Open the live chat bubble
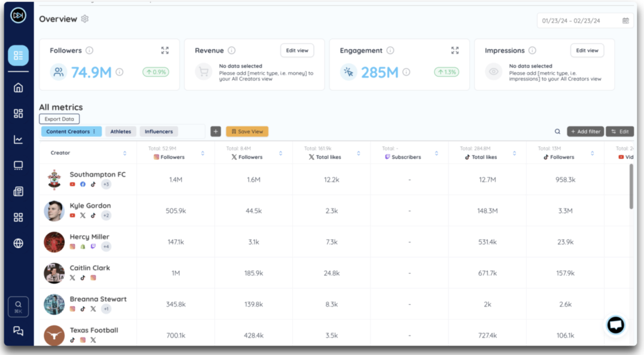This screenshot has height=355, width=644. (616, 325)
